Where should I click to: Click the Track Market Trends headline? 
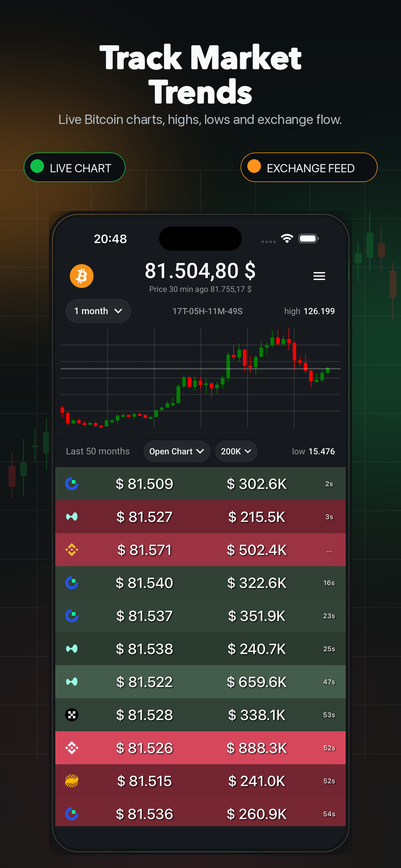(x=200, y=74)
